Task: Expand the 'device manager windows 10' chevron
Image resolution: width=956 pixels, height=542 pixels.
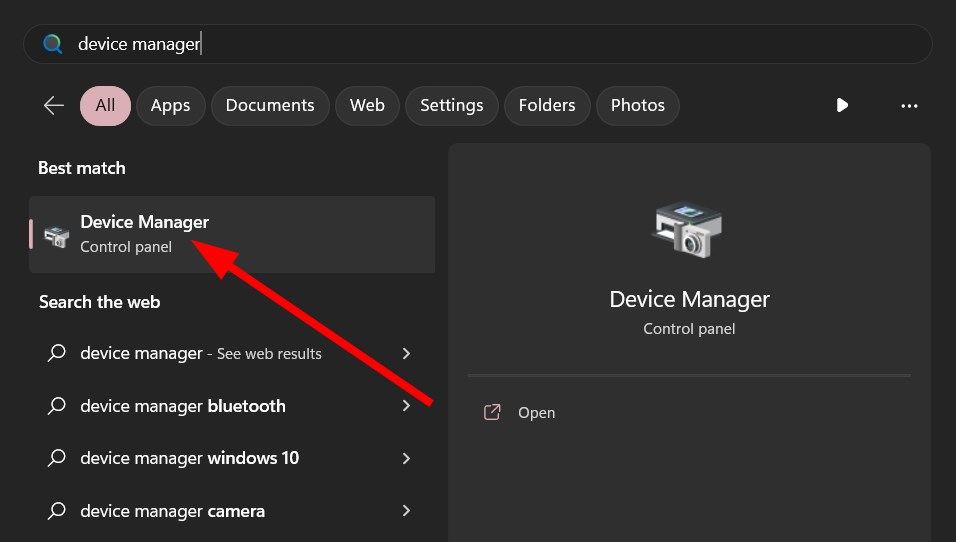Action: pyautogui.click(x=407, y=458)
